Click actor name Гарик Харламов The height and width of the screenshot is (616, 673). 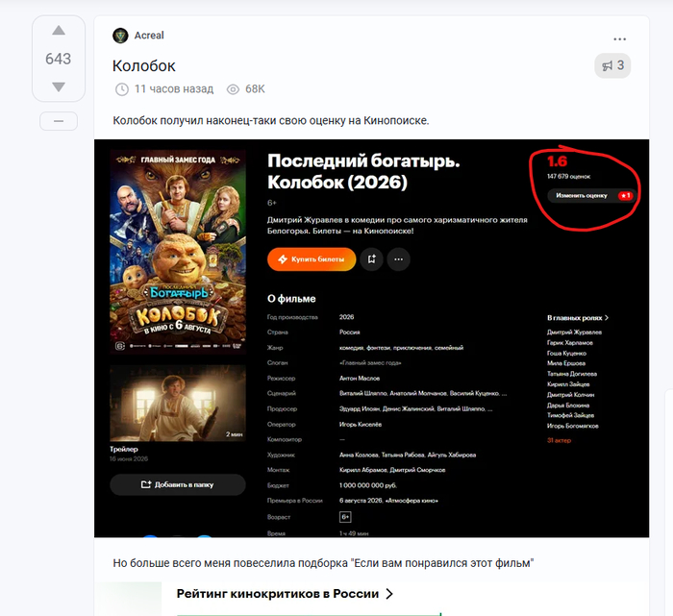tap(570, 343)
